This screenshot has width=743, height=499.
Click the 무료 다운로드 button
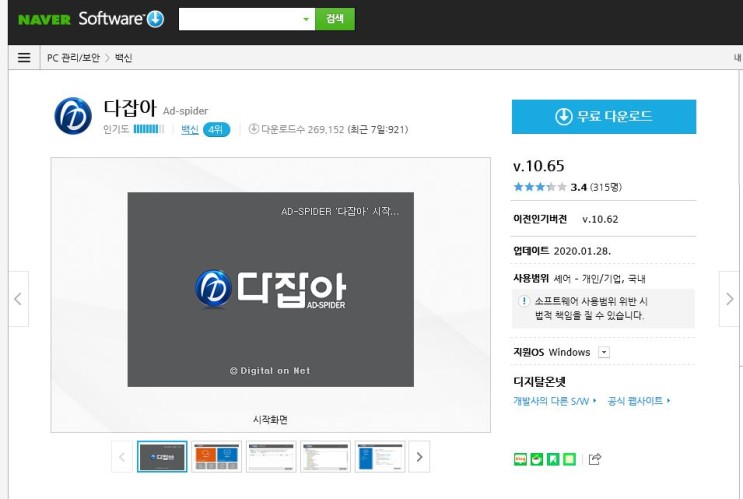(x=604, y=117)
